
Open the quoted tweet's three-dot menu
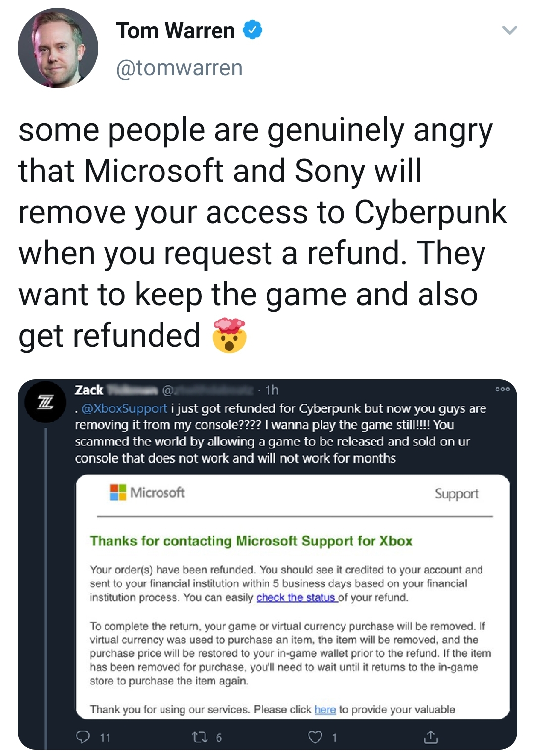point(502,390)
